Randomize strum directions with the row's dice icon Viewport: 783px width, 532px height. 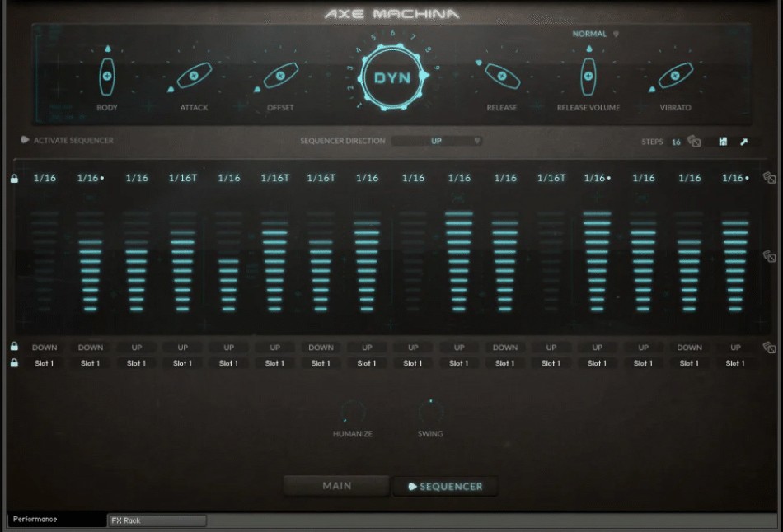point(769,348)
